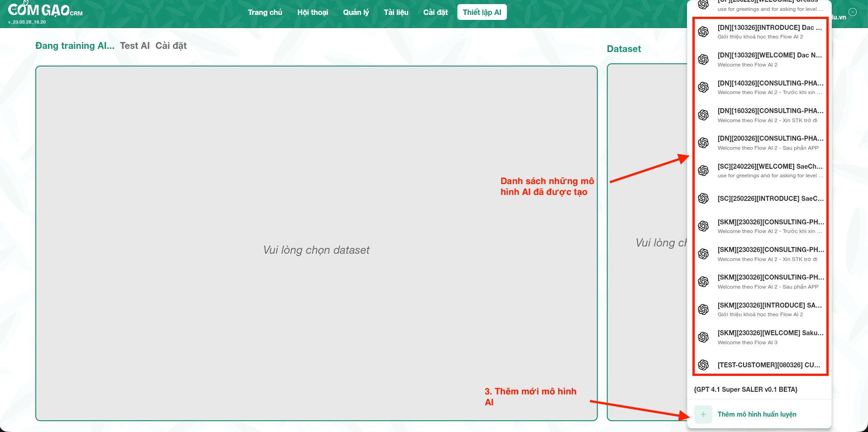Viewport: 868px width, 432px height.
Task: Click 'Sau phần APP' under [DN][200326]
Action: (x=768, y=148)
